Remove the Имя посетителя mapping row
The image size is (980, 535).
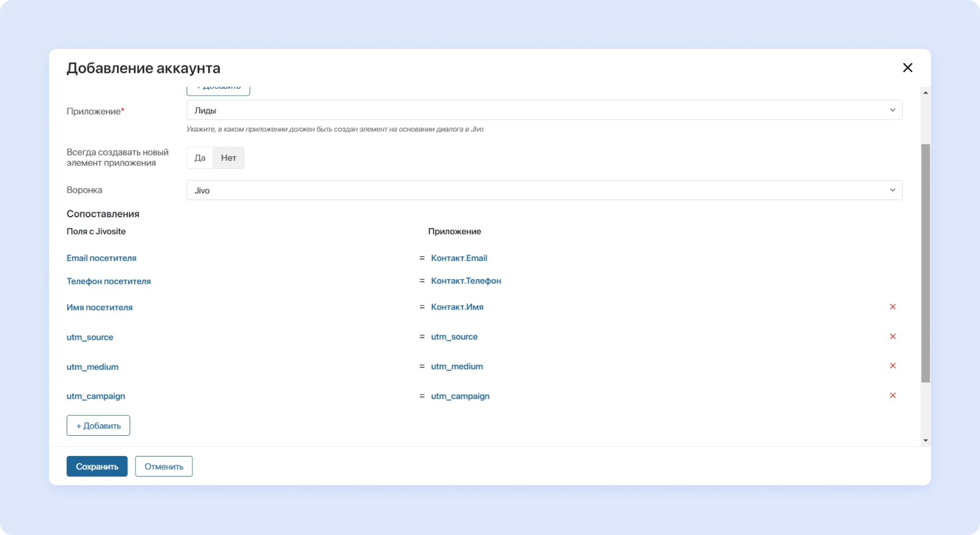click(892, 307)
